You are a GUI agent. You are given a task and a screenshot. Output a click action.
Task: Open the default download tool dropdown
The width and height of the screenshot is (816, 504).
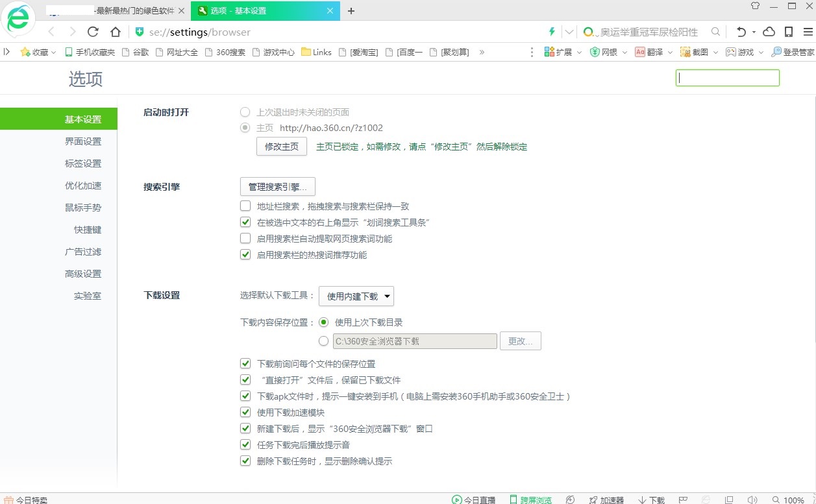(x=356, y=296)
